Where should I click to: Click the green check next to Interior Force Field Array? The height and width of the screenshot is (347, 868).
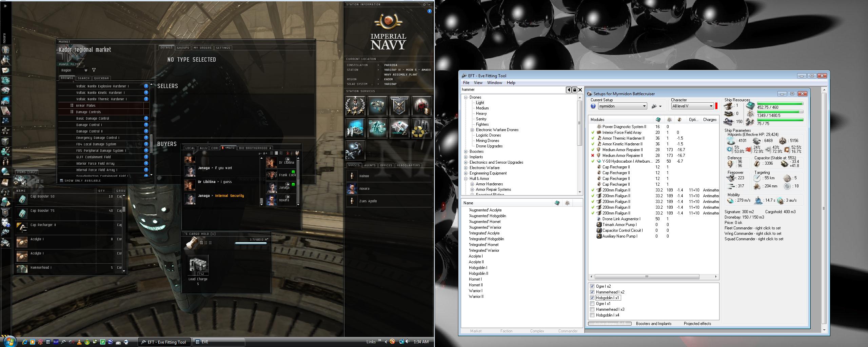[x=593, y=132]
